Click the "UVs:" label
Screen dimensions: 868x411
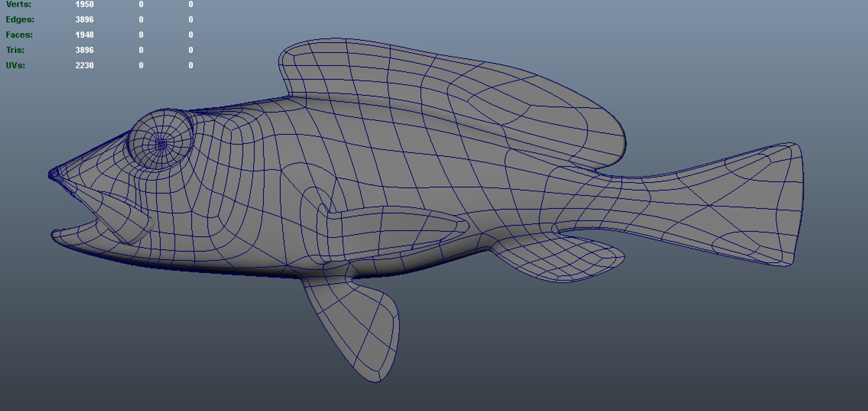pos(15,66)
